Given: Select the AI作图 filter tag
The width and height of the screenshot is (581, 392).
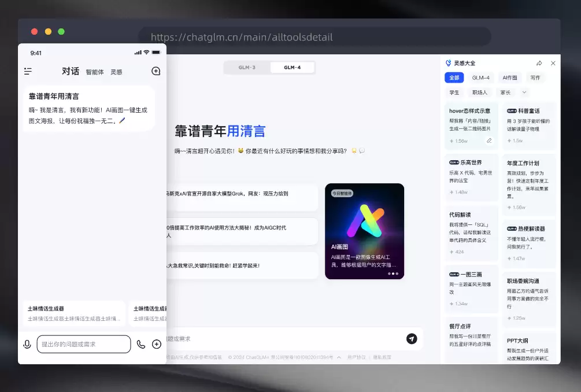Looking at the screenshot, I should pyautogui.click(x=510, y=77).
